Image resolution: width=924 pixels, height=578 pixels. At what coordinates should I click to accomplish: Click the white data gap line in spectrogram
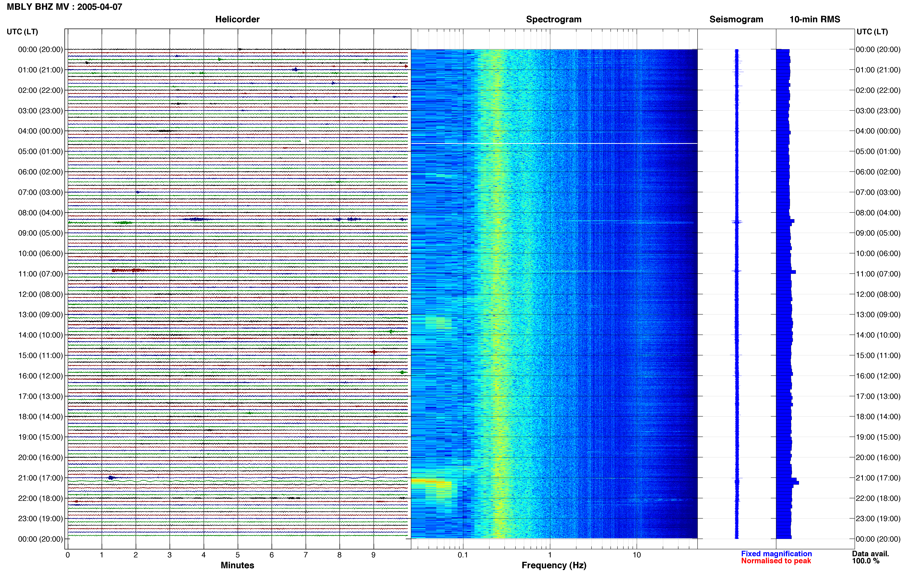pos(554,143)
